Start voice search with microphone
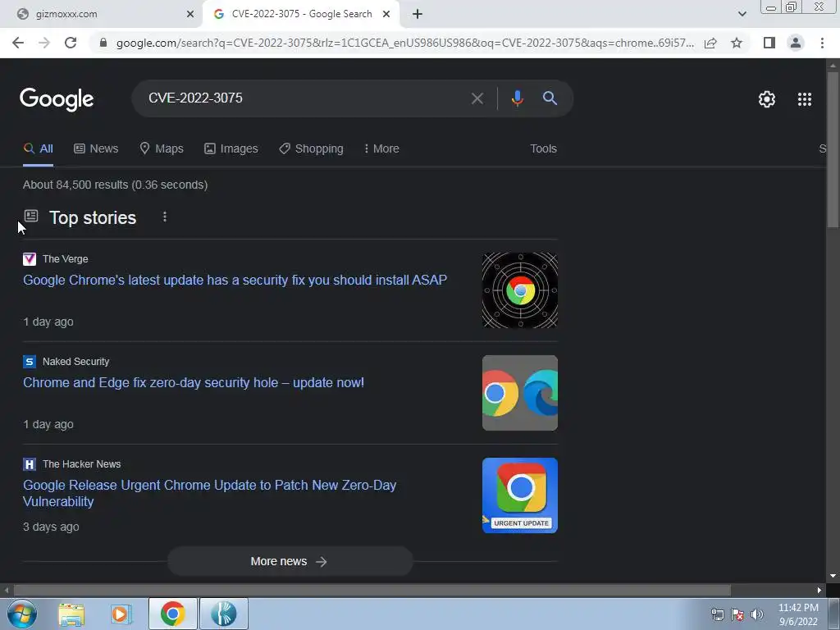The height and width of the screenshot is (630, 840). coord(517,98)
